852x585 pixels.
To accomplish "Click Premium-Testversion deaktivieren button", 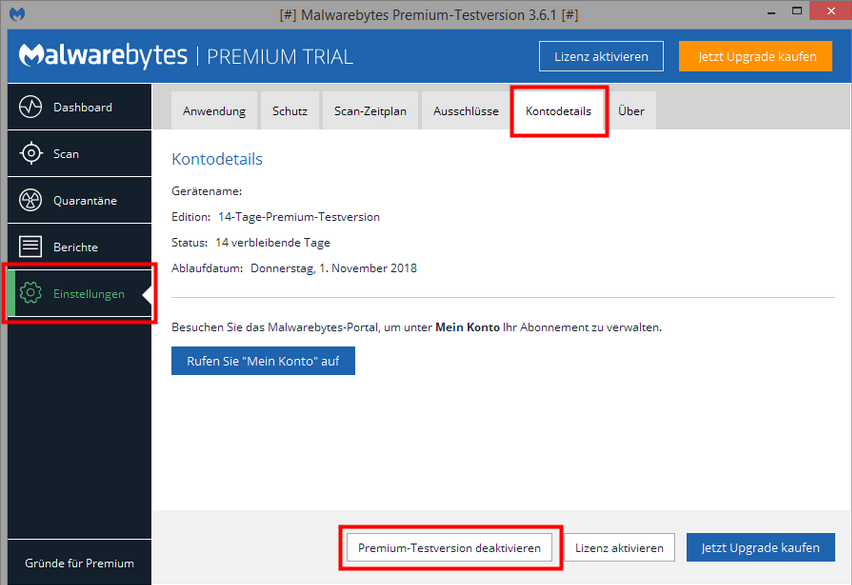I will pos(449,548).
